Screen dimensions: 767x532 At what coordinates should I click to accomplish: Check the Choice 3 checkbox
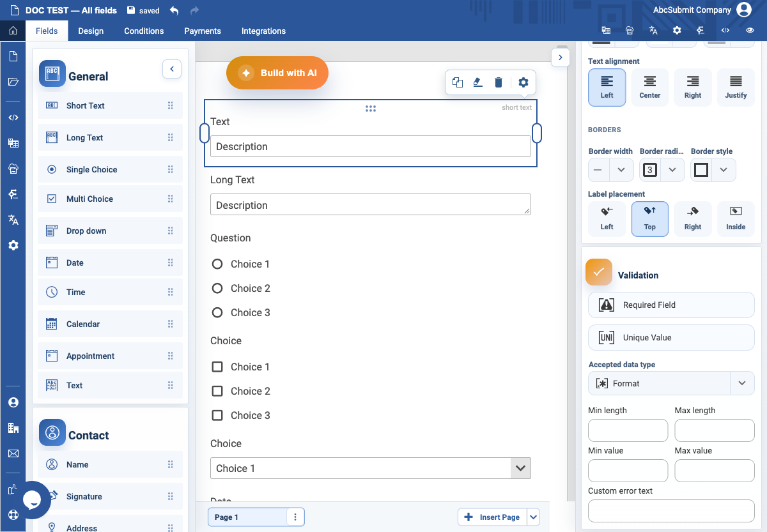[217, 415]
